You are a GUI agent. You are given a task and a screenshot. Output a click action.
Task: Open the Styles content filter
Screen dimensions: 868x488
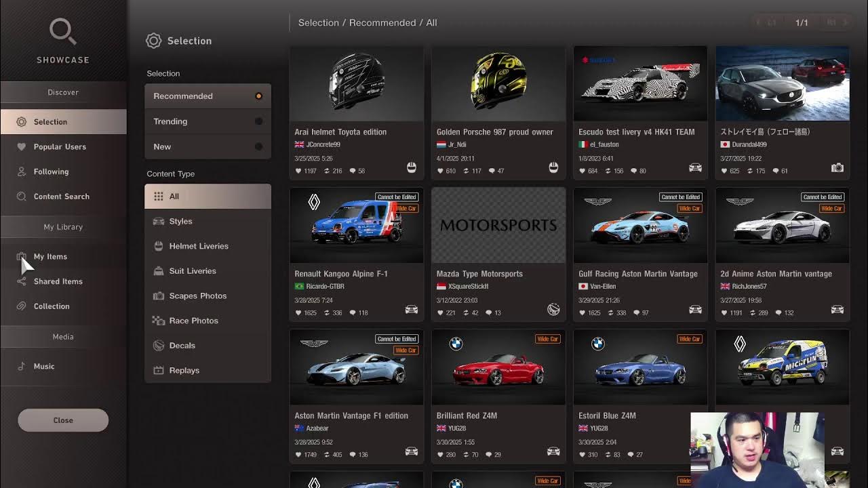pyautogui.click(x=159, y=221)
